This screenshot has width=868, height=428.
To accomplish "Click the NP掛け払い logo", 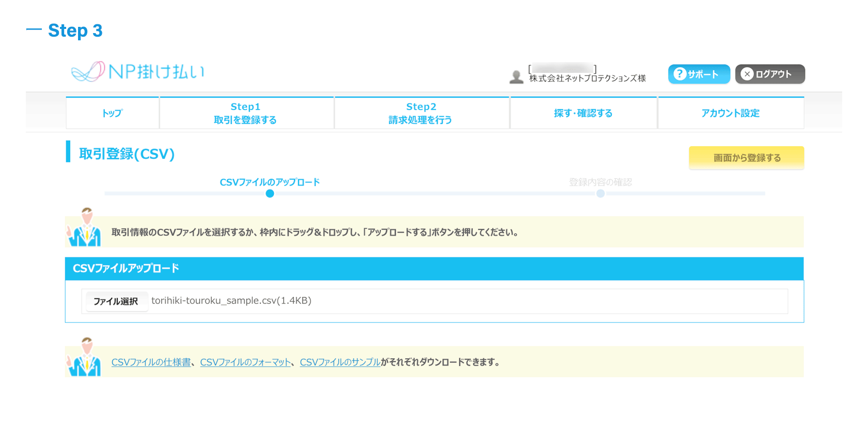I will coord(138,71).
